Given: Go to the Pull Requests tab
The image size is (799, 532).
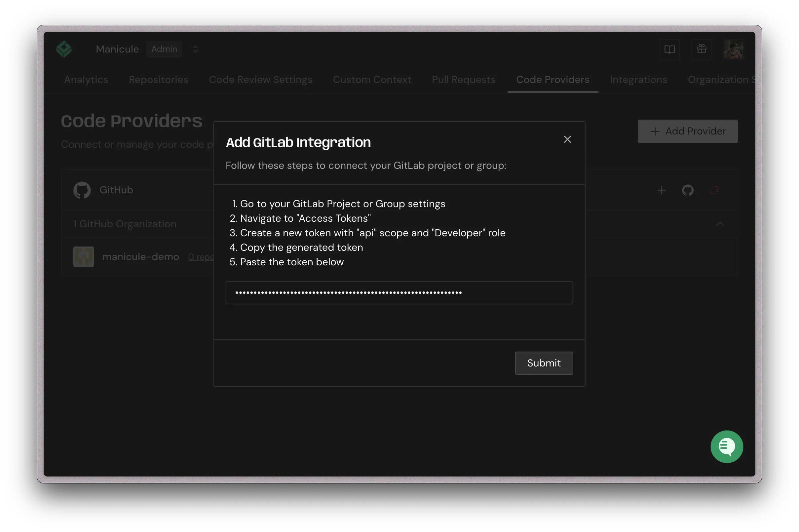Looking at the screenshot, I should (x=464, y=79).
